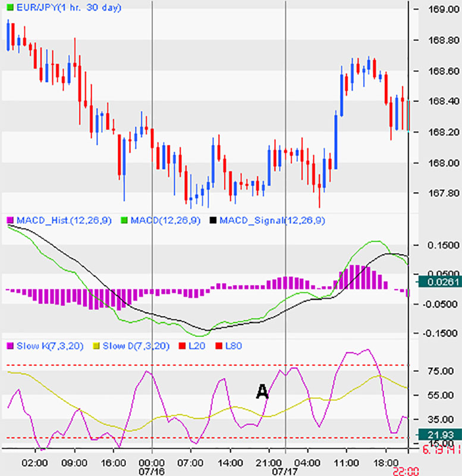Screen dimensions: 462x476
Task: Select the Slow D(7,3,20) label
Action: click(x=136, y=346)
